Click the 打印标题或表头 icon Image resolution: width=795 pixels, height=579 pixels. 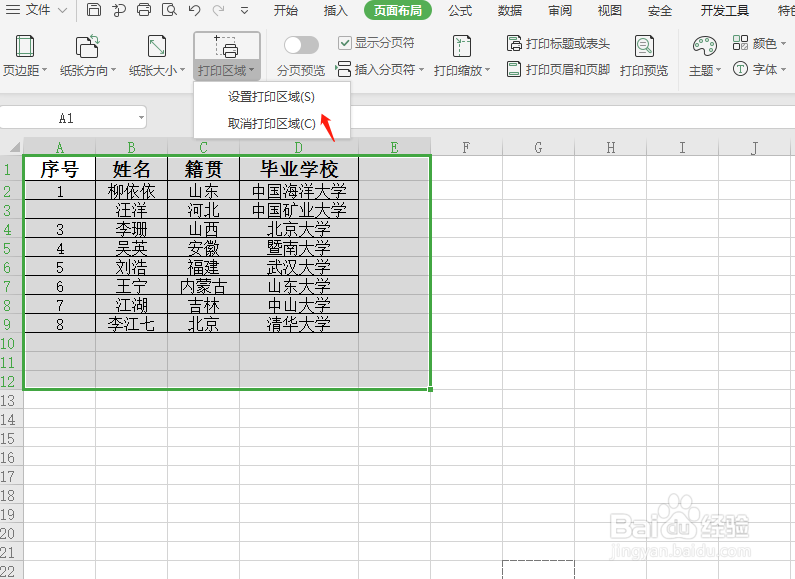pos(514,44)
